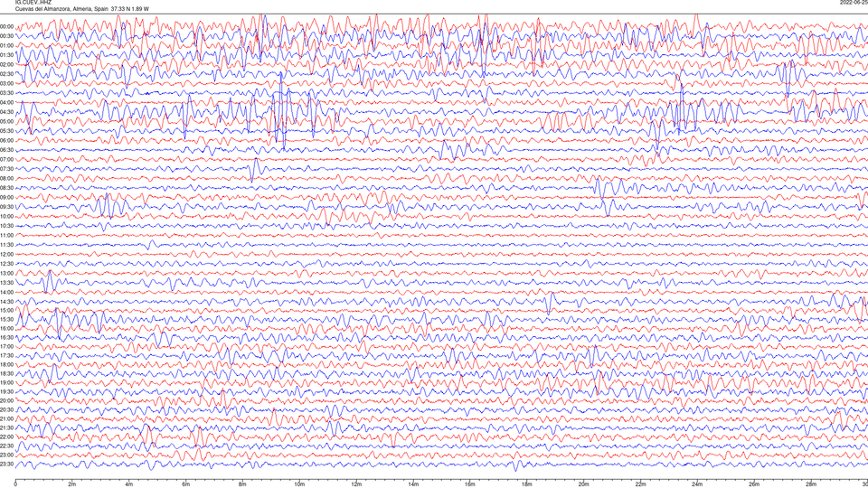
Task: Select the '18:30' row time label
Action: tap(6, 373)
